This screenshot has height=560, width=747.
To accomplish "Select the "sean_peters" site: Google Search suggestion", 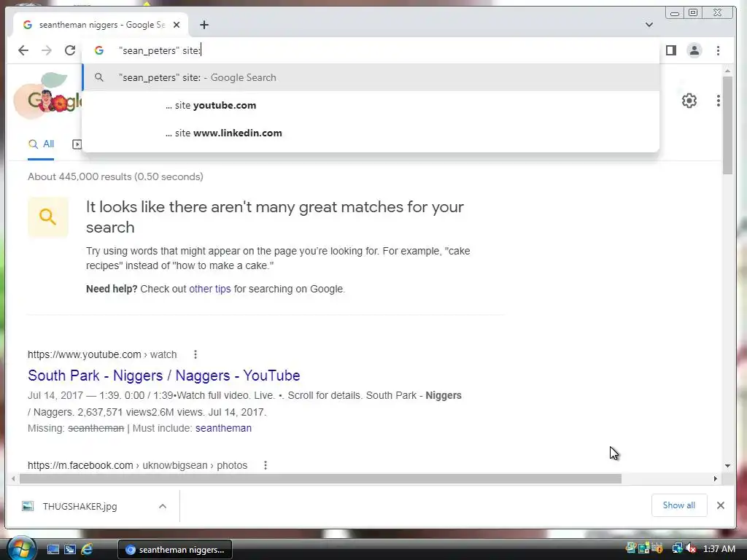I will (371, 77).
